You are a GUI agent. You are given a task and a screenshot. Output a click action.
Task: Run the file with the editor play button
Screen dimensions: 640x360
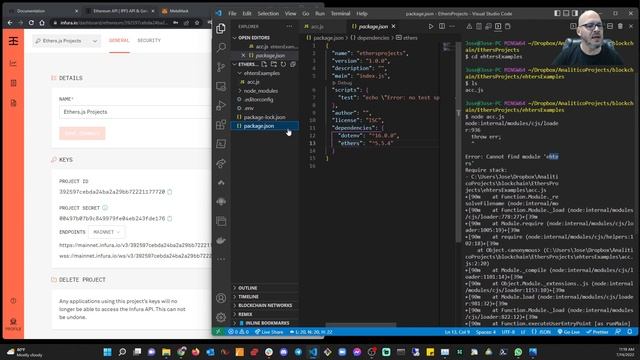click(431, 26)
